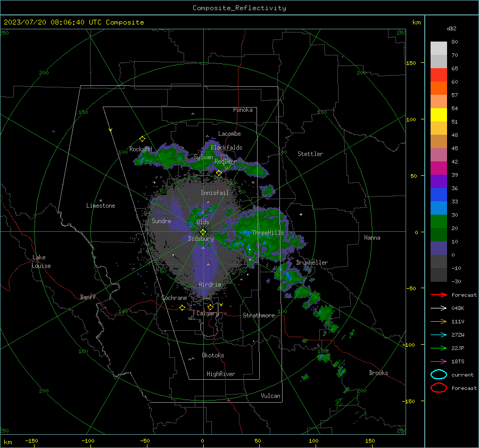This screenshot has height=448, width=479.
Task: Click the violet 36-39 dBZ color swatch
Action: [x=439, y=181]
